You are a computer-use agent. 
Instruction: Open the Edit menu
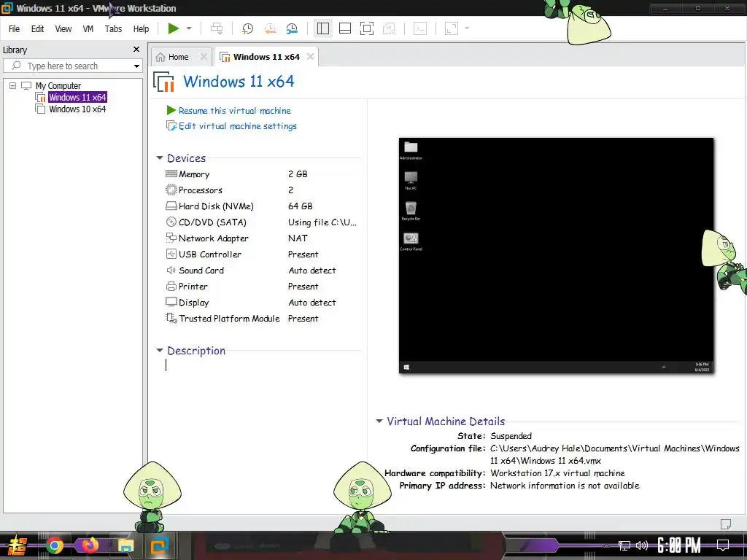tap(38, 29)
